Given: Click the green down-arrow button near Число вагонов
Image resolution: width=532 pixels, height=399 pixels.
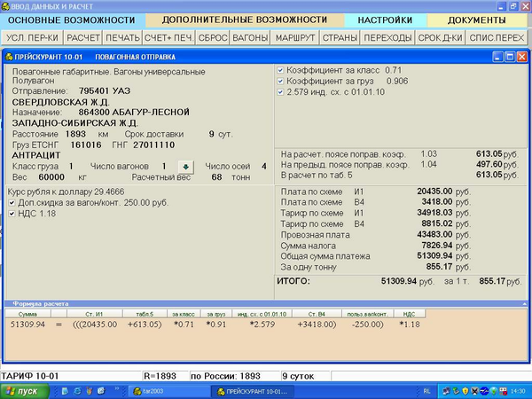Looking at the screenshot, I should [x=186, y=167].
